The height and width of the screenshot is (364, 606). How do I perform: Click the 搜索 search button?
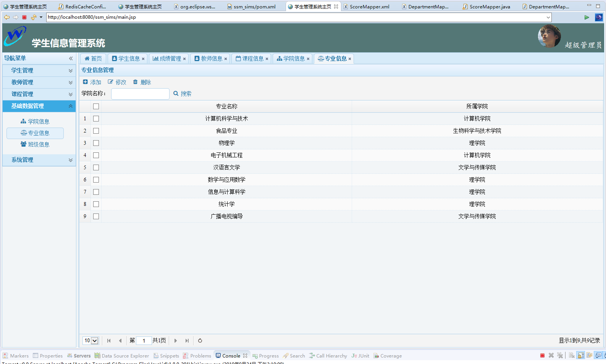tap(183, 94)
